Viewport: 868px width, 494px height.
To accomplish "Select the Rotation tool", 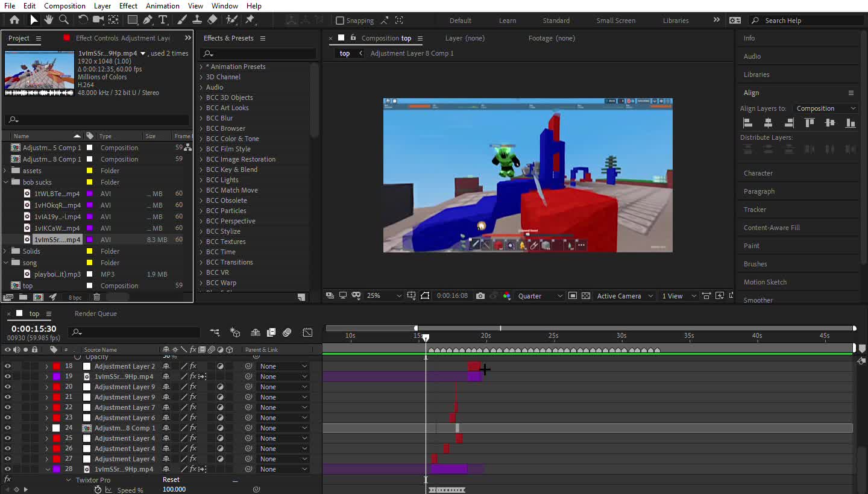I will pos(83,20).
